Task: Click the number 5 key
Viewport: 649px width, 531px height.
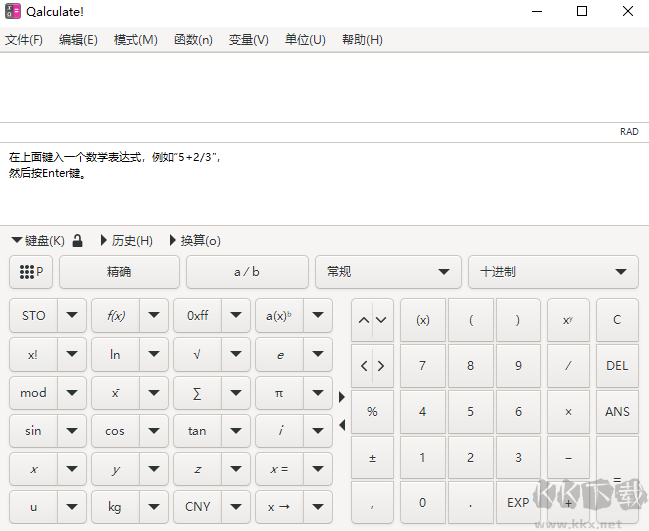Action: [471, 412]
